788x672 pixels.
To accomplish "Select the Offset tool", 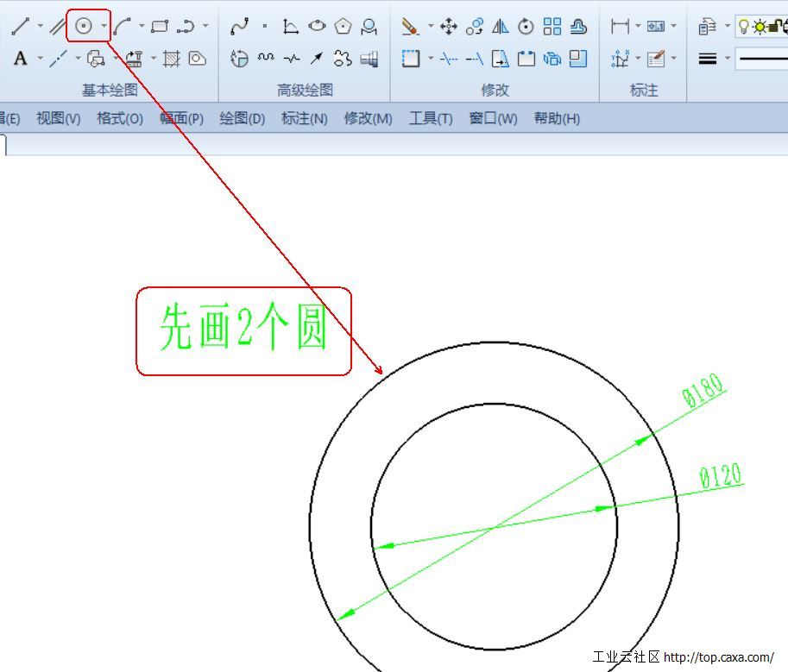I will pyautogui.click(x=578, y=26).
